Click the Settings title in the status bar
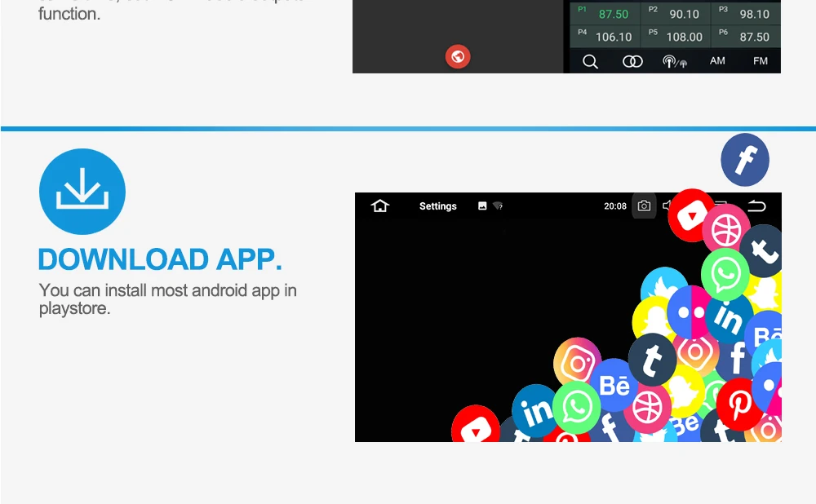816x504 pixels. click(x=437, y=206)
